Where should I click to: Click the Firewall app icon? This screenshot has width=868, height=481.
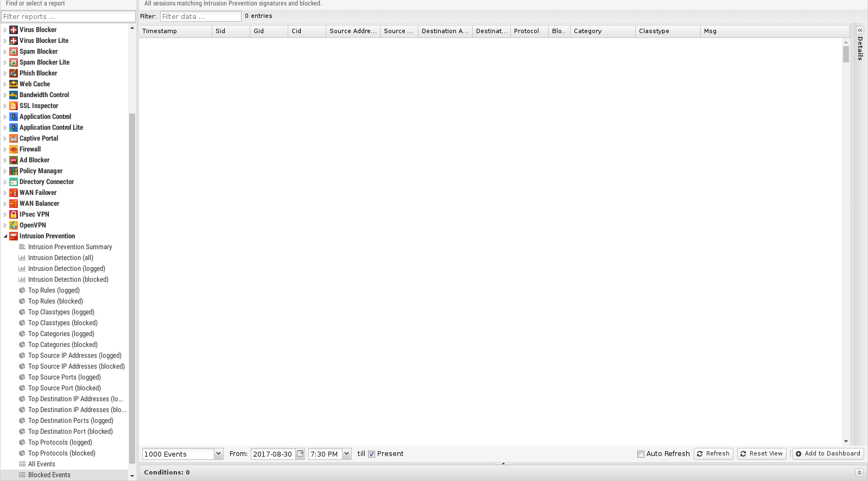(x=14, y=149)
